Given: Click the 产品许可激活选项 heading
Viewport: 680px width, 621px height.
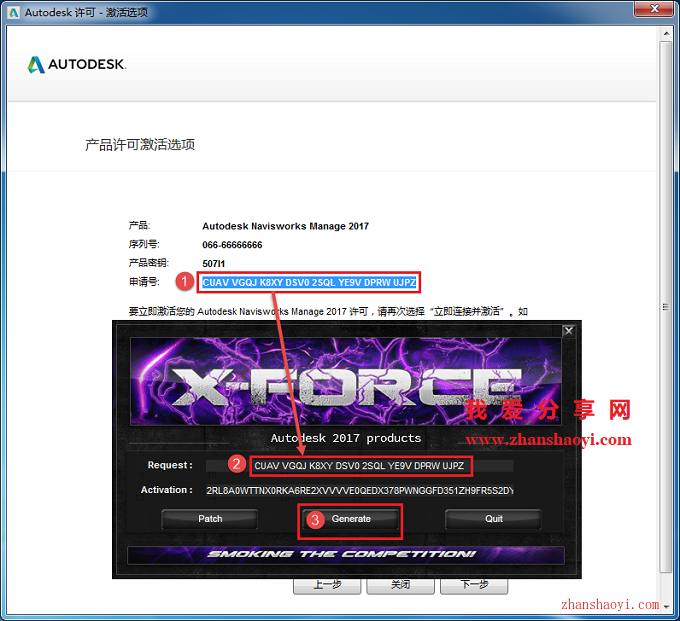Looking at the screenshot, I should coord(140,144).
